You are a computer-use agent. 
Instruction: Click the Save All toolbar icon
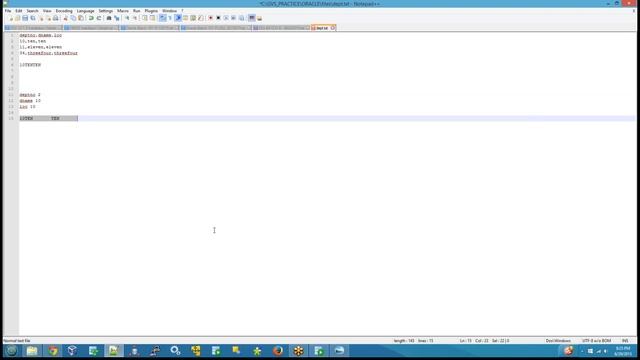click(33, 18)
